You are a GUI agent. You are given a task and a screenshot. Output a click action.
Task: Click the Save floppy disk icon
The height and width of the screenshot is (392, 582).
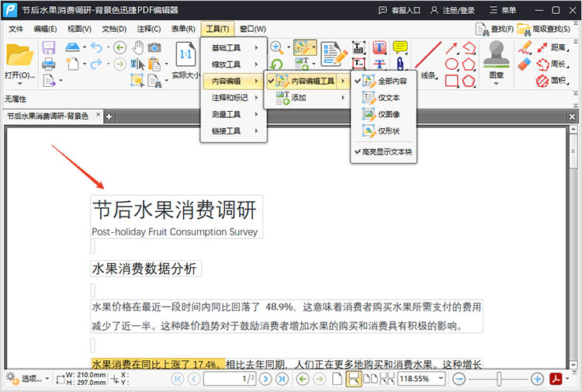[x=49, y=47]
